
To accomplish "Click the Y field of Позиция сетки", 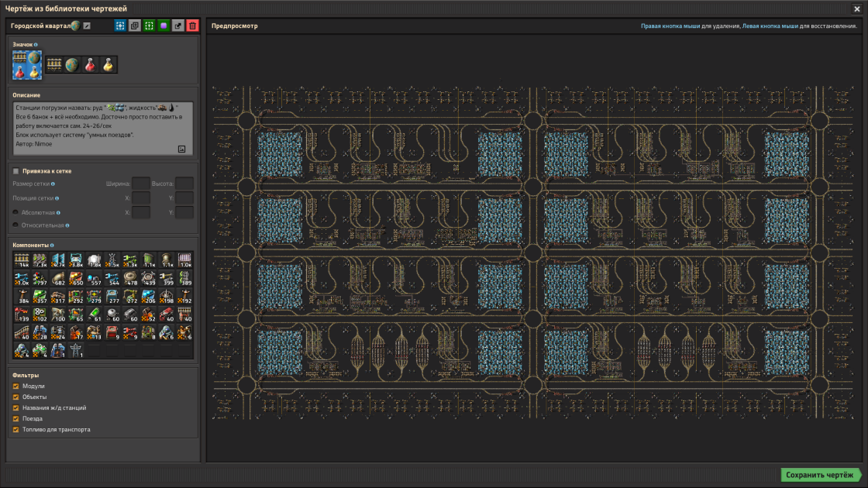I will (184, 198).
